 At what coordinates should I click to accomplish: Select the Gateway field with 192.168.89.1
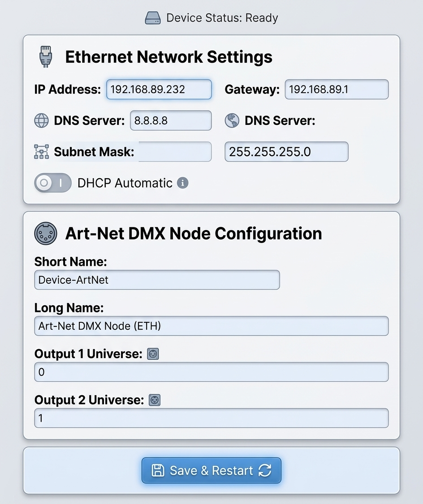click(x=337, y=90)
